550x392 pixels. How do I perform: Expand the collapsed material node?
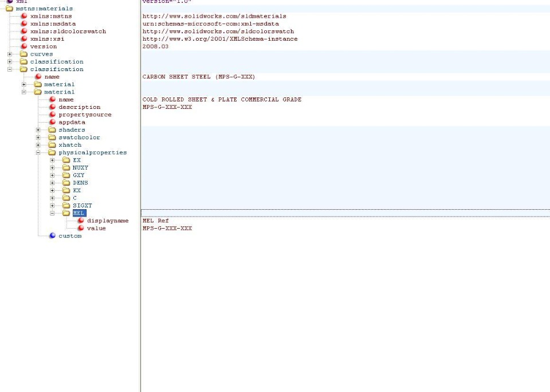[x=24, y=84]
